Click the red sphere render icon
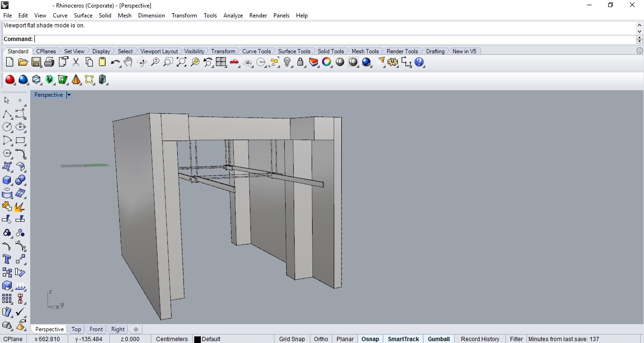The height and width of the screenshot is (343, 644). point(9,79)
